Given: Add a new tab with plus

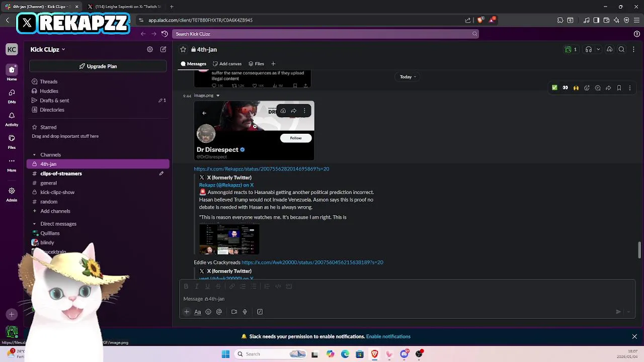Looking at the screenshot, I should point(273,64).
